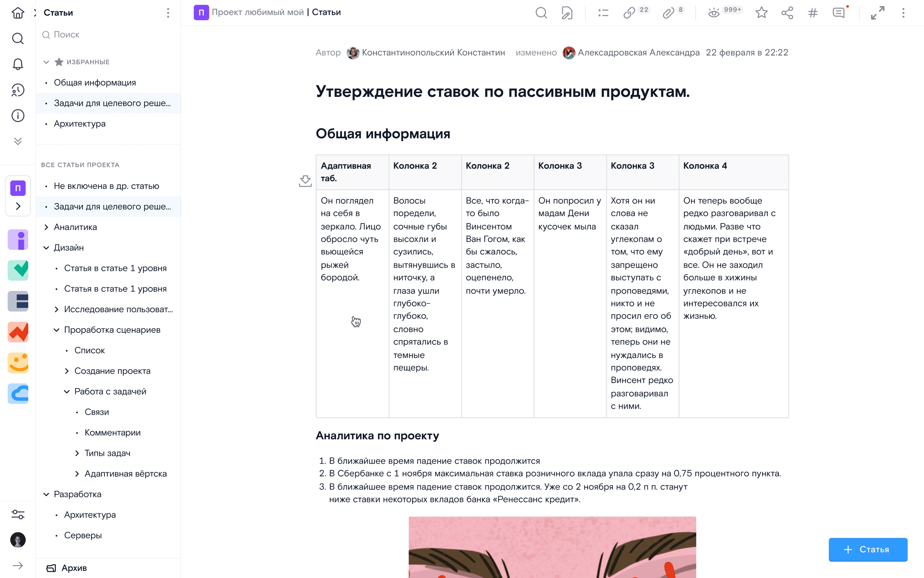Image resolution: width=924 pixels, height=578 pixels.
Task: Expand project switcher arrow under П icon
Action: click(x=18, y=206)
